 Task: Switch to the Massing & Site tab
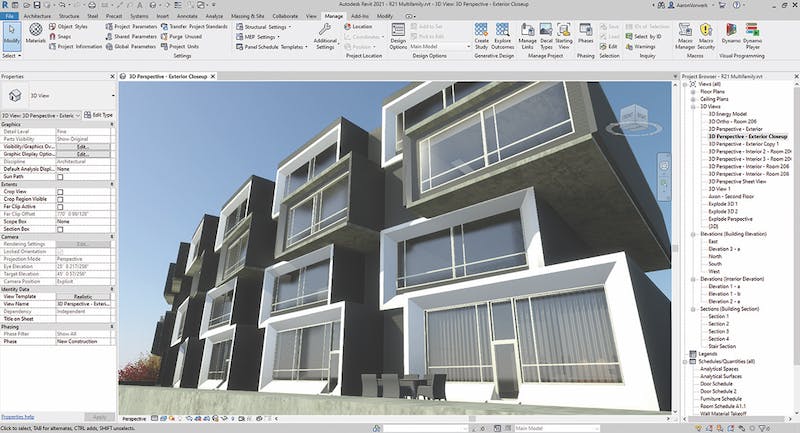247,16
